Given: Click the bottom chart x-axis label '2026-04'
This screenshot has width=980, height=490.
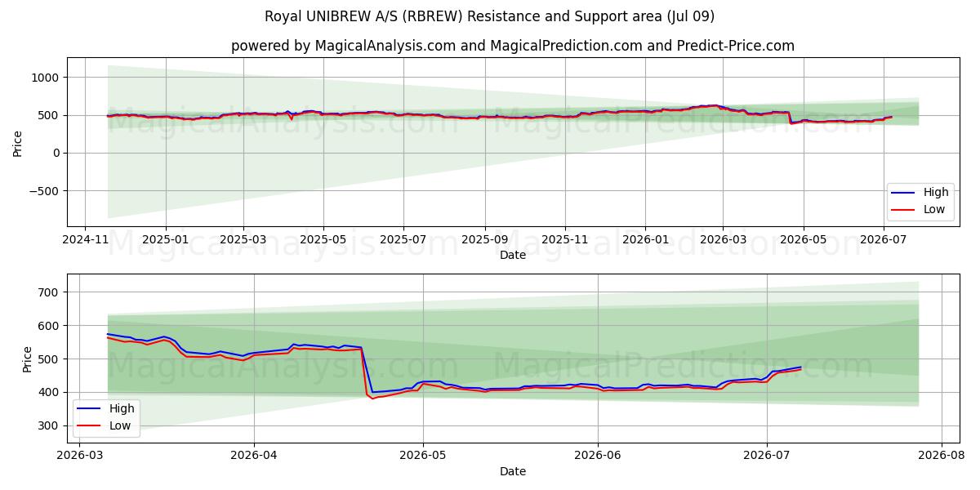Looking at the screenshot, I should pos(254,456).
